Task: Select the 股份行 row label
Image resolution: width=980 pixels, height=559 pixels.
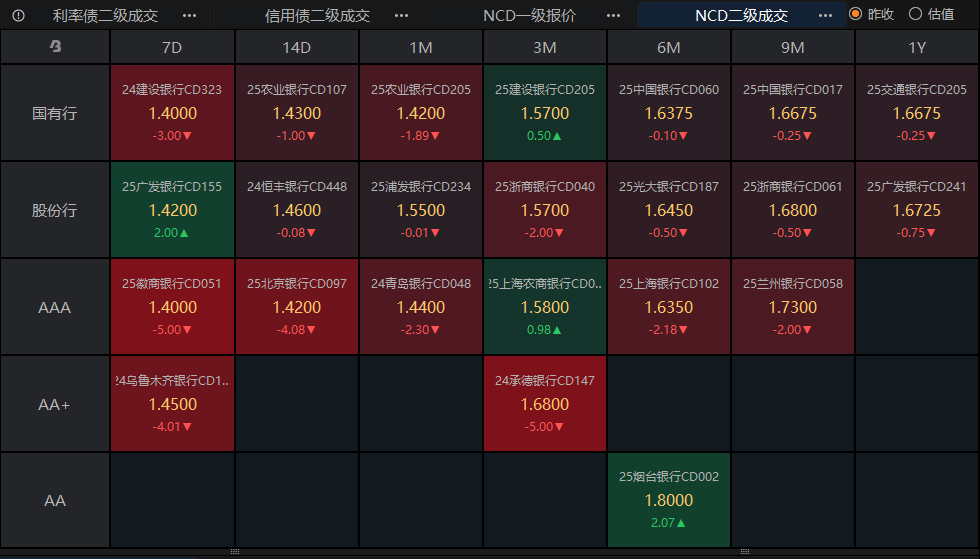Action: (x=55, y=210)
